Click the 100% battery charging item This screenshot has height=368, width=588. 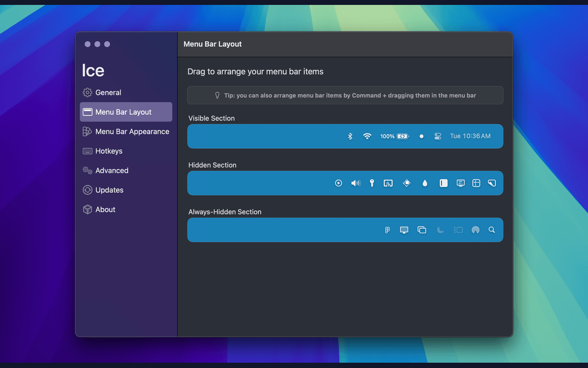coord(394,136)
